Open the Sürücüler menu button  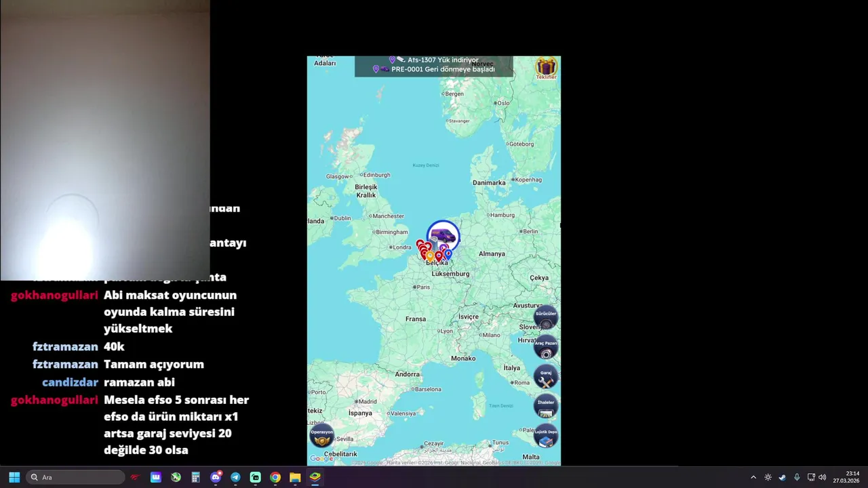click(x=546, y=318)
